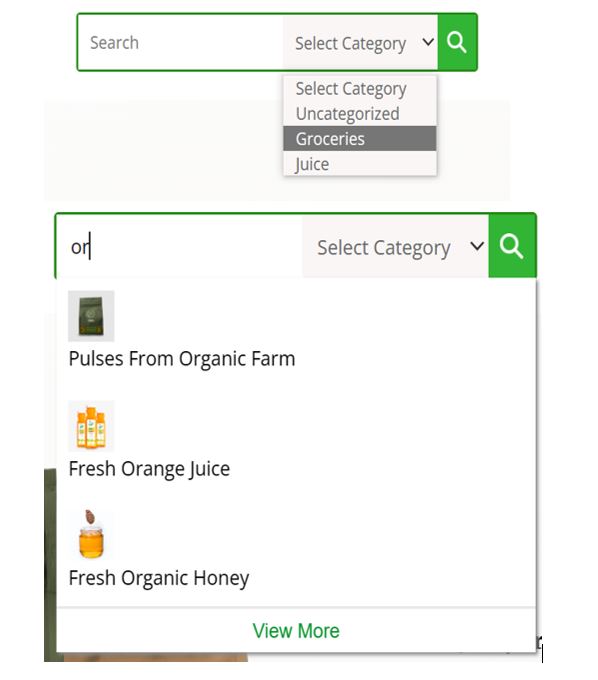Click the chevron arrow in the lower category selector
Viewport: 598px width, 680px height.
click(477, 246)
